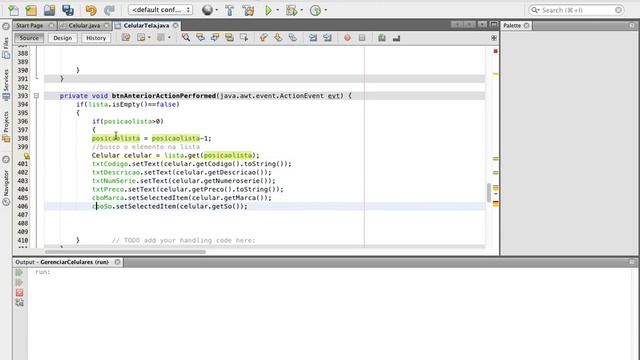640x360 pixels.
Task: Expand the disabled gray toolbar dropdown arrow
Action: pos(169,38)
